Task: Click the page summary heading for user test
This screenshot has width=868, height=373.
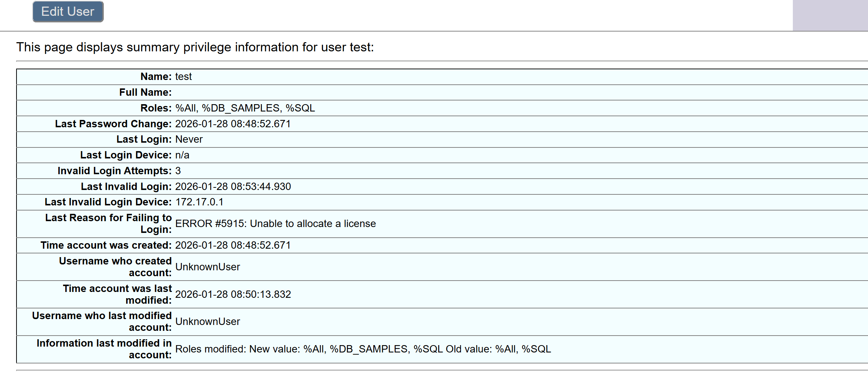Action: [195, 47]
